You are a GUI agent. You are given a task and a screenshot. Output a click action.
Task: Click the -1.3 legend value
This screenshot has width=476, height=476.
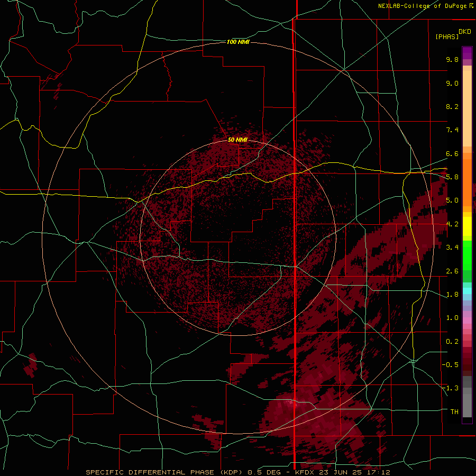coord(450,388)
